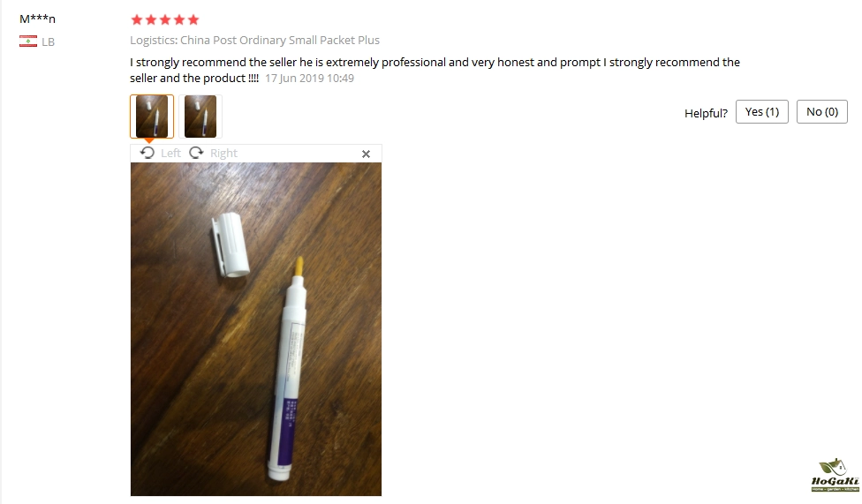This screenshot has height=504, width=862.
Task: Click the enlarged marker pen photo
Action: coord(256,329)
